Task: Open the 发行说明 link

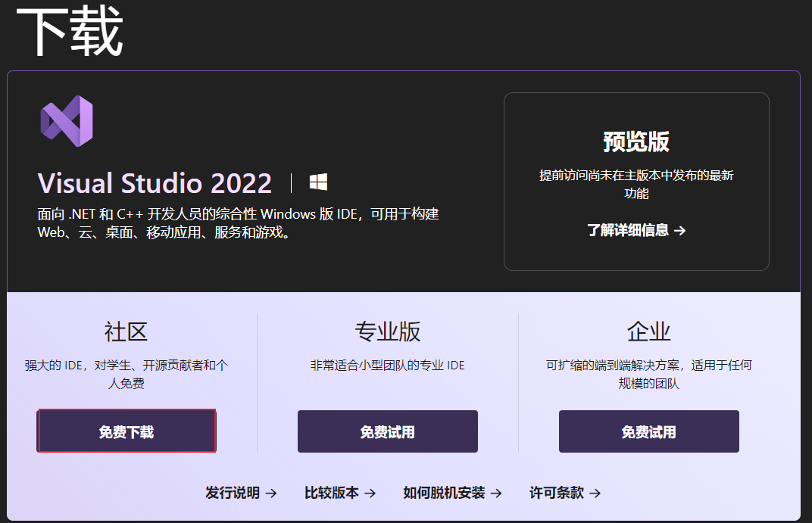Action: pyautogui.click(x=233, y=493)
